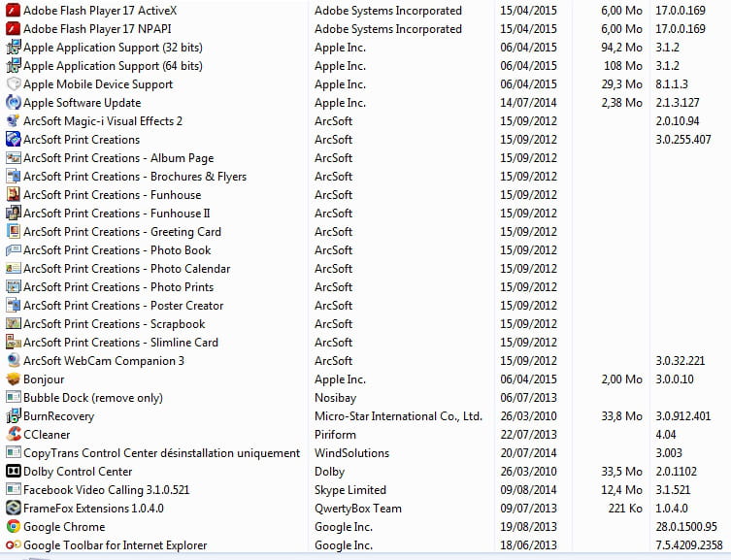Click the Apple Application Support (64 bits) icon

[13, 66]
